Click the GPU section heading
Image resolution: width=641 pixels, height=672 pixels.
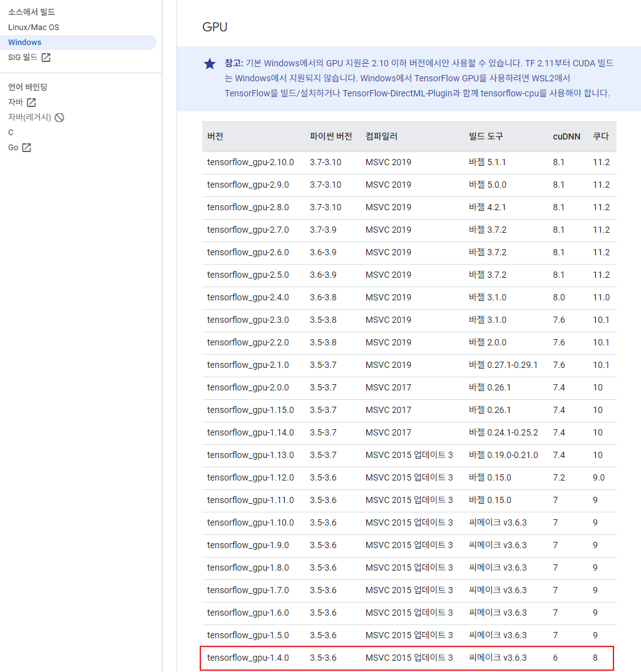(x=215, y=27)
